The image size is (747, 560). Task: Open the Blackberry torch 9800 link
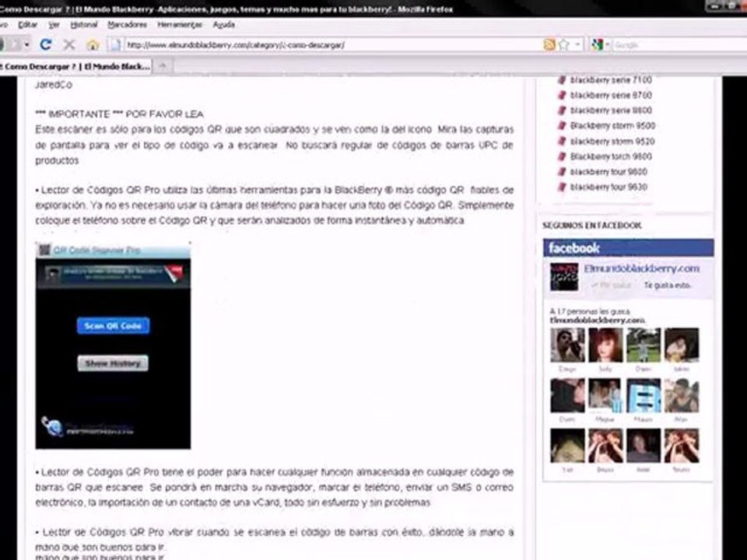pyautogui.click(x=611, y=156)
